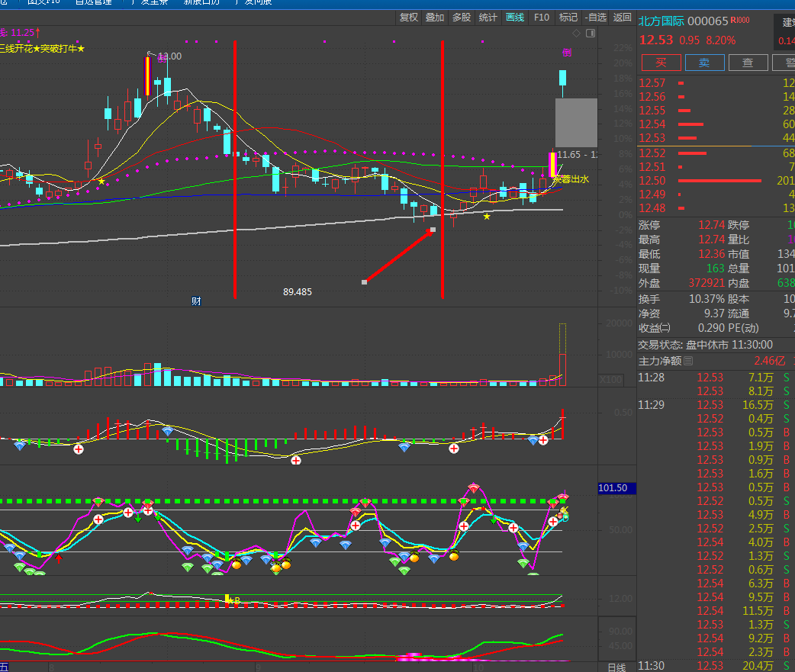Click the 收益(二) value 0.290
The height and width of the screenshot is (672, 795).
711,328
